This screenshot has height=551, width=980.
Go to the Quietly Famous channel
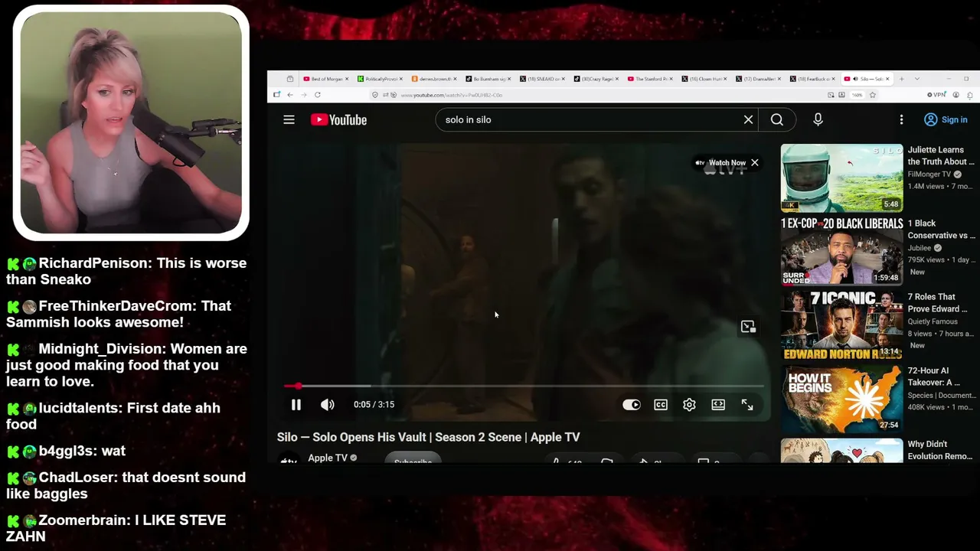(933, 321)
